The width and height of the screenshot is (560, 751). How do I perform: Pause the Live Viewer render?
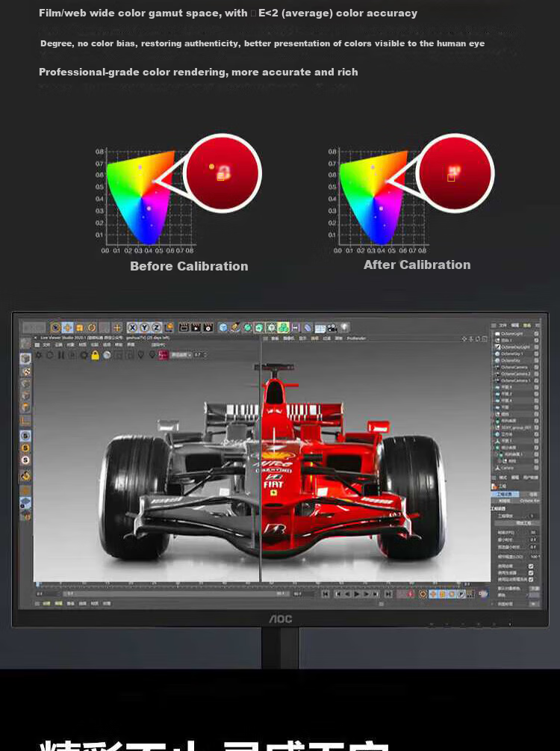[x=60, y=355]
